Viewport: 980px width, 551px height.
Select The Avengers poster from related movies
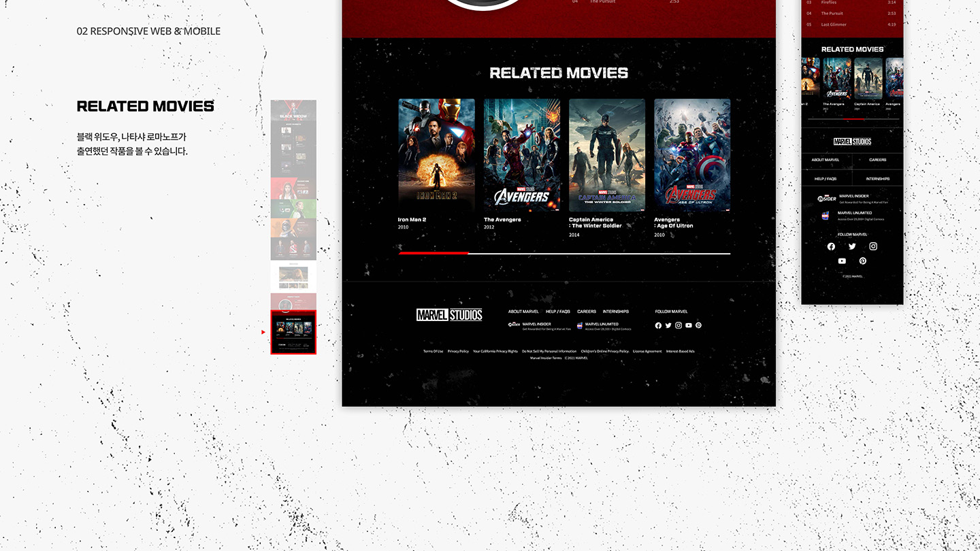[521, 154]
